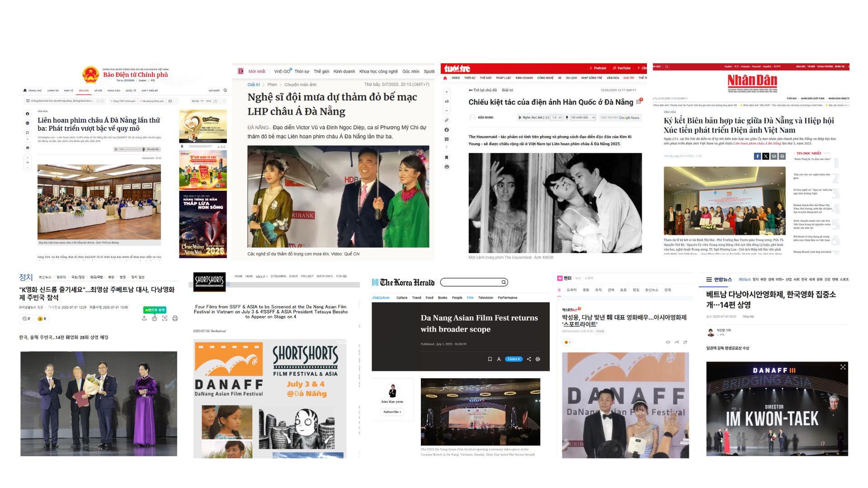Click the VnExpress red carpet video thumbnail
This screenshot has height=488, width=868.
(x=338, y=197)
